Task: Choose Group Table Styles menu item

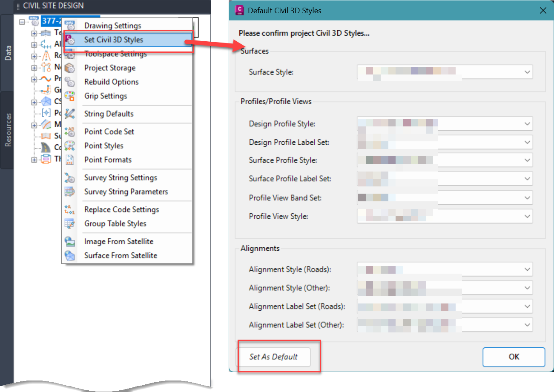Action: click(x=128, y=223)
